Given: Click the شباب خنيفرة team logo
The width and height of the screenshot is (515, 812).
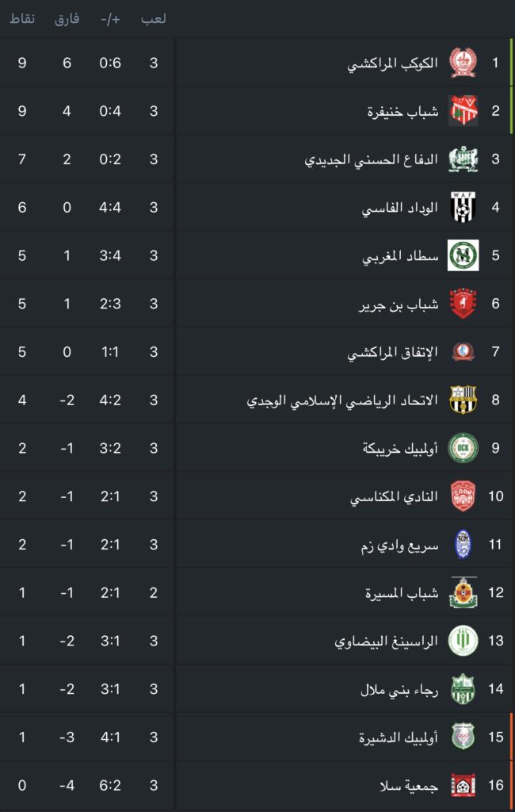Looking at the screenshot, I should pyautogui.click(x=463, y=111).
